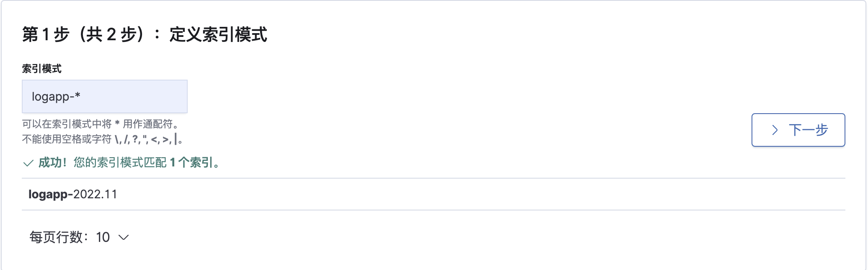
Task: Click the bold 成功! text
Action: click(x=52, y=163)
